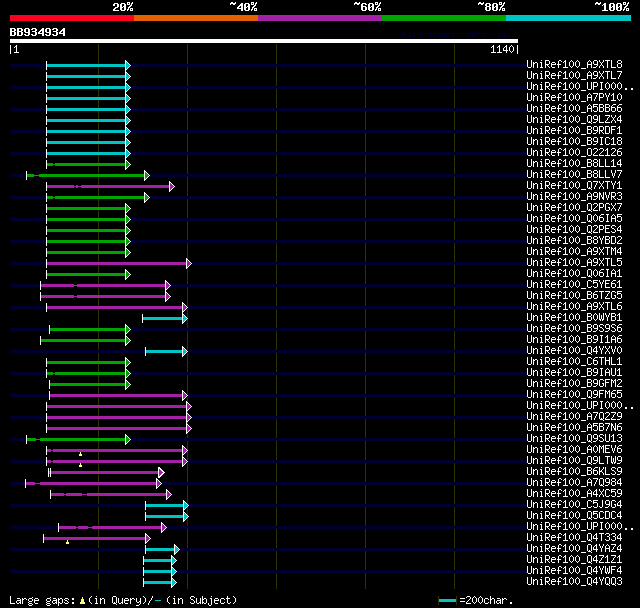This screenshot has width=640, height=608.
Task: Open the UniRef100_C5YE61 entry
Action: [x=574, y=284]
